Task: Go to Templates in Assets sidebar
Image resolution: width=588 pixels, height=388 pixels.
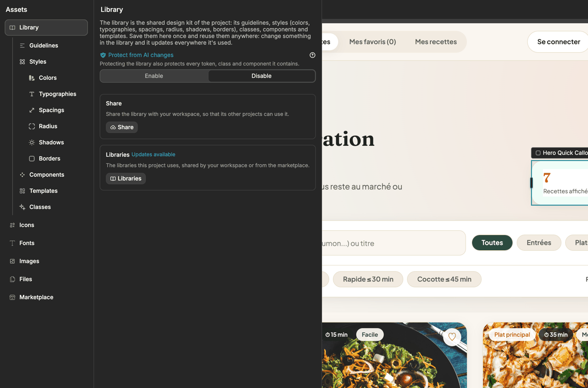Action: (43, 191)
